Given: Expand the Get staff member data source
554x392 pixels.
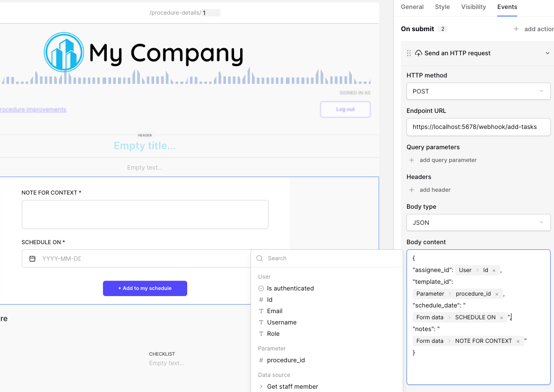Looking at the screenshot, I should pos(261,386).
